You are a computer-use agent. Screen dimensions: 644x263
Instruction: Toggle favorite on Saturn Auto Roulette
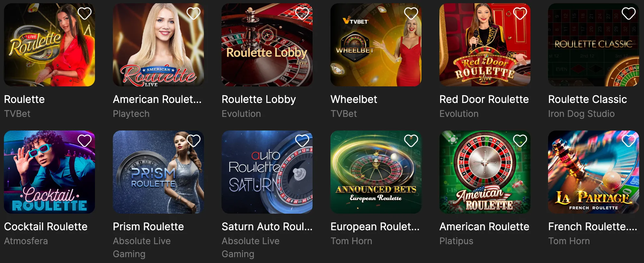point(302,141)
